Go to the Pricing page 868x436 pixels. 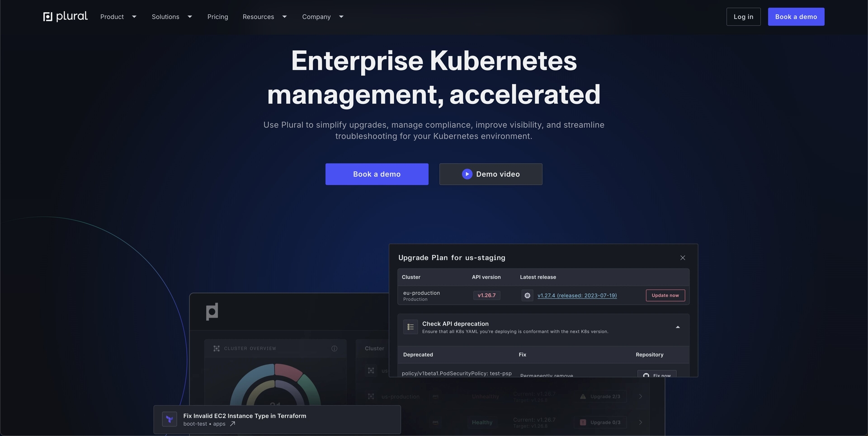coord(217,17)
